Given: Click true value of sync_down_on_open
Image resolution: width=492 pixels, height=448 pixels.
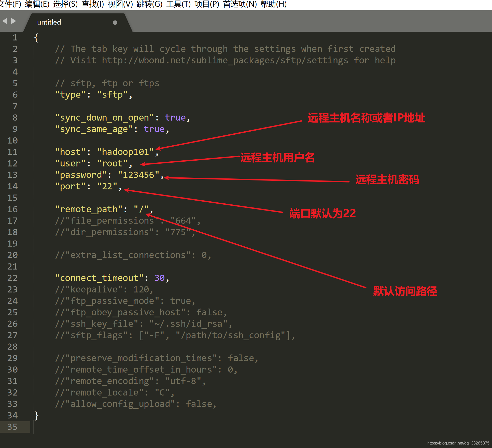Looking at the screenshot, I should pyautogui.click(x=175, y=118).
